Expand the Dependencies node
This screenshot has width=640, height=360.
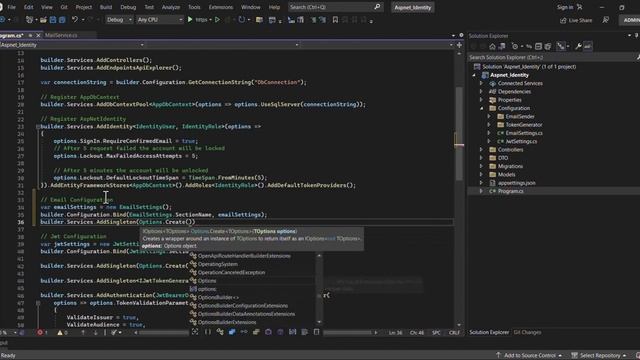click(x=482, y=92)
